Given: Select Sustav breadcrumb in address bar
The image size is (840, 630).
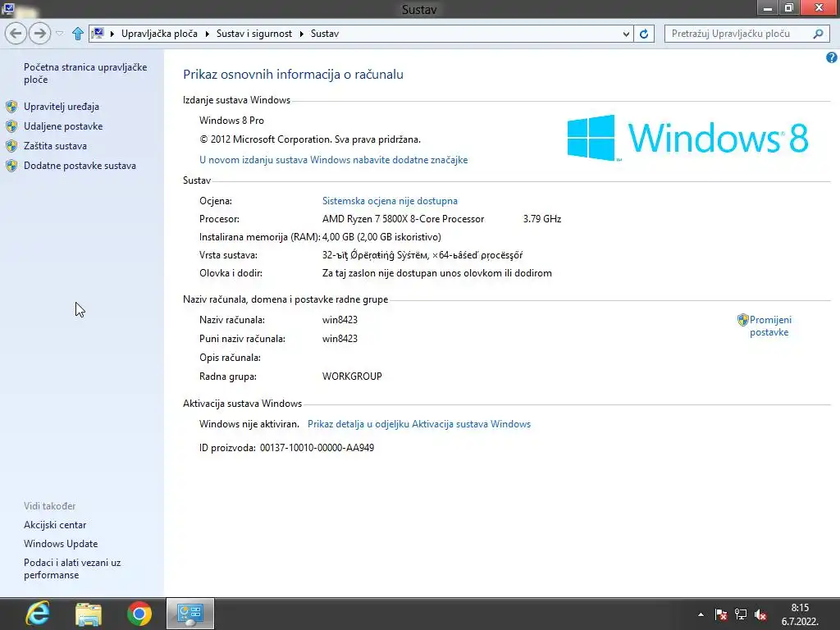Looking at the screenshot, I should [x=325, y=33].
